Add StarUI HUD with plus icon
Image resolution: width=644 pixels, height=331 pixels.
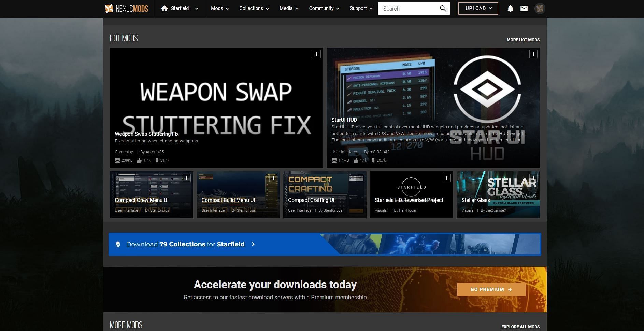(x=533, y=54)
